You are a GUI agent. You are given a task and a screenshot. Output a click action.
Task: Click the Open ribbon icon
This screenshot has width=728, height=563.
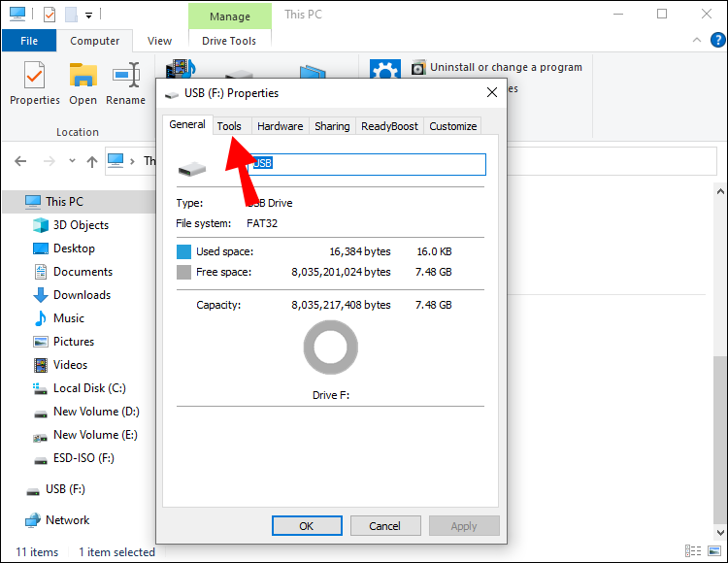click(x=83, y=83)
